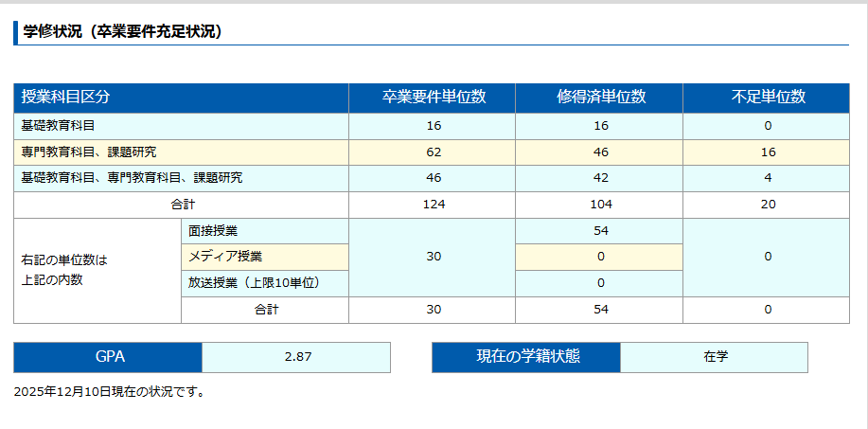Viewport: 868px width, 429px height.
Task: Select the 修得済単位数 column header
Action: click(599, 97)
